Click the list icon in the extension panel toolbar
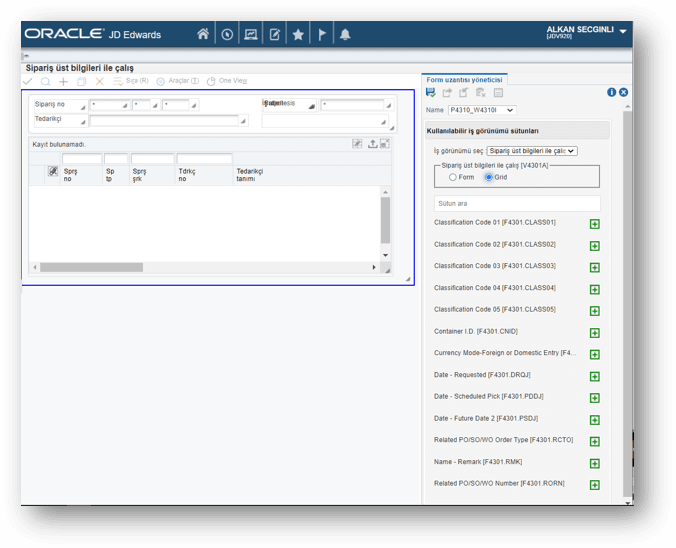Screen dimensions: 676x548 pyautogui.click(x=498, y=93)
